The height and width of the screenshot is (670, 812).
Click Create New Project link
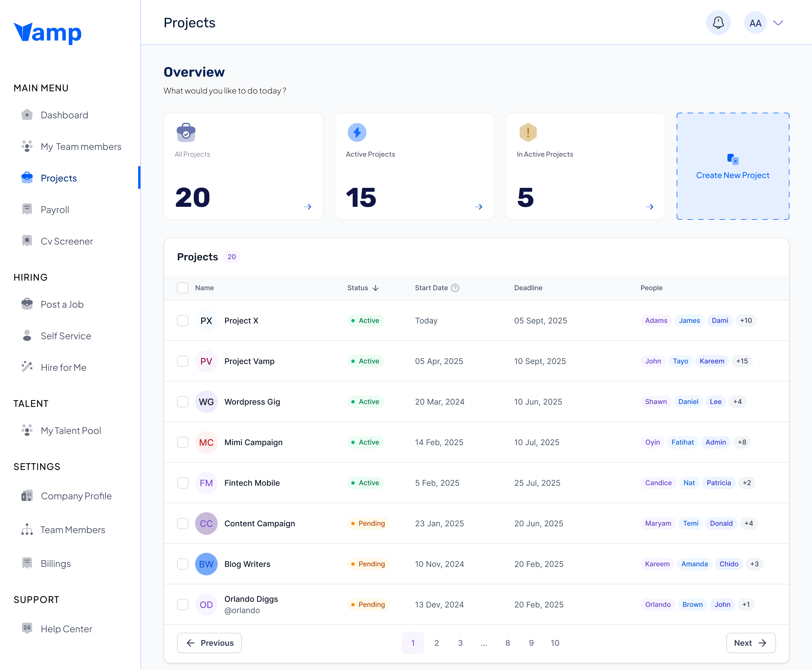click(x=732, y=175)
